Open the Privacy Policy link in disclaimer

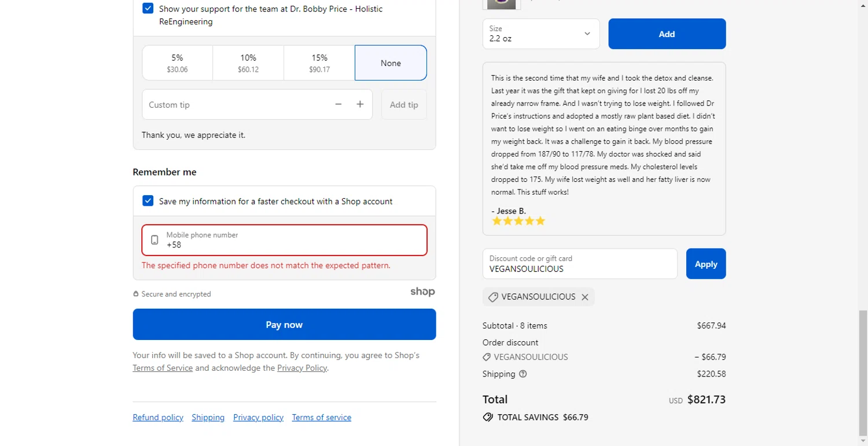pyautogui.click(x=302, y=368)
